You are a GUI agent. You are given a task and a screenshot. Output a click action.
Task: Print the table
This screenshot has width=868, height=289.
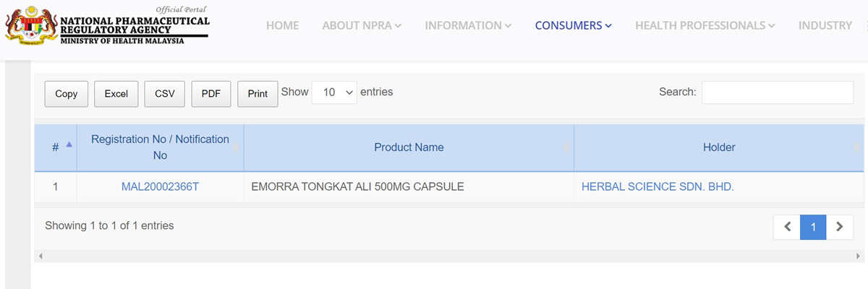coord(258,94)
